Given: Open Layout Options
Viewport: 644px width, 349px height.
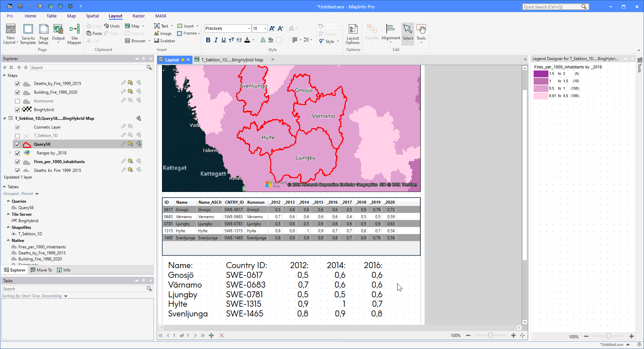Looking at the screenshot, I should click(x=353, y=34).
